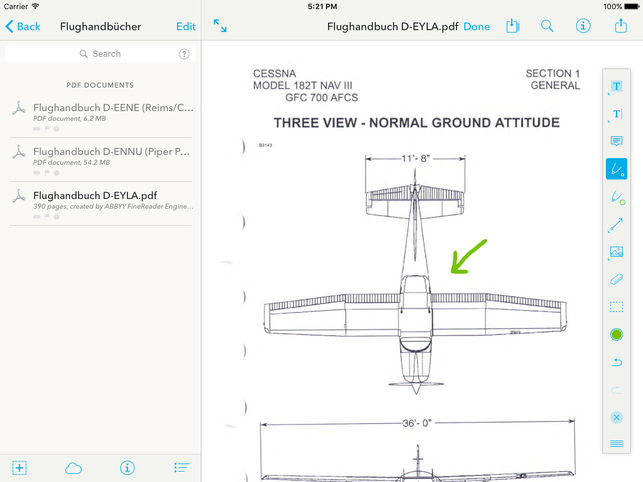Tap the Wi-Fi indicator in the status bar
643x482 pixels.
36,6
